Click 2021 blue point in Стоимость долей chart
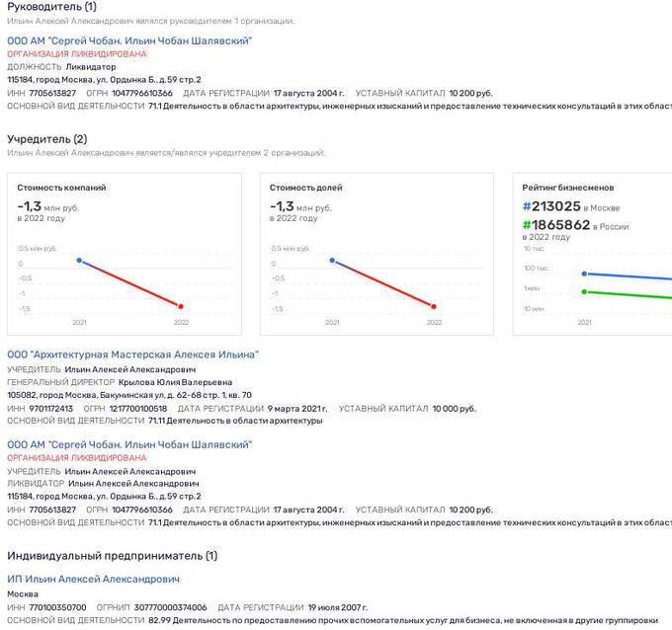 pyautogui.click(x=331, y=261)
